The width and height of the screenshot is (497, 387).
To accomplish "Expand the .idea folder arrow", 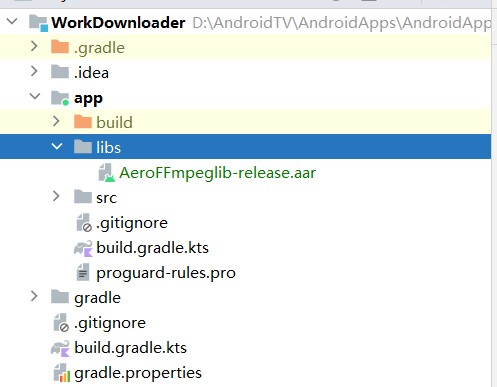I will point(34,71).
